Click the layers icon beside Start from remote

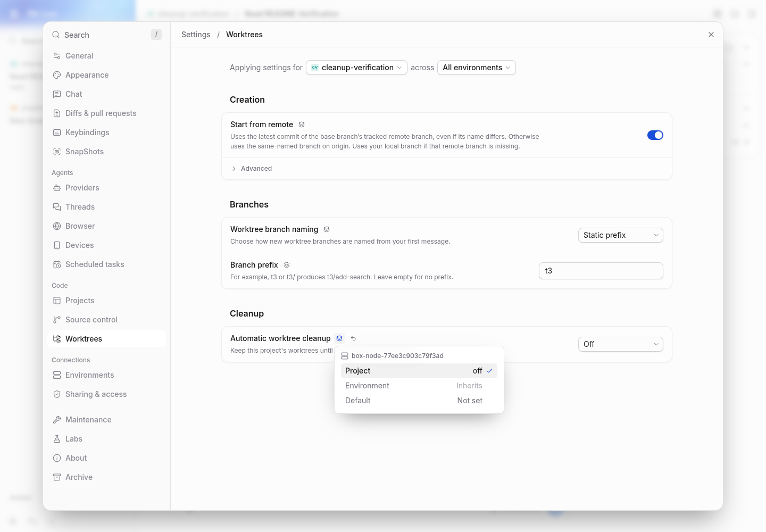coord(302,124)
